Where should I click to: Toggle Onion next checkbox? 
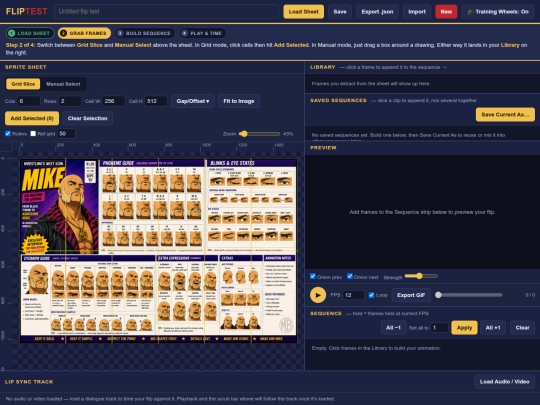[x=350, y=276]
